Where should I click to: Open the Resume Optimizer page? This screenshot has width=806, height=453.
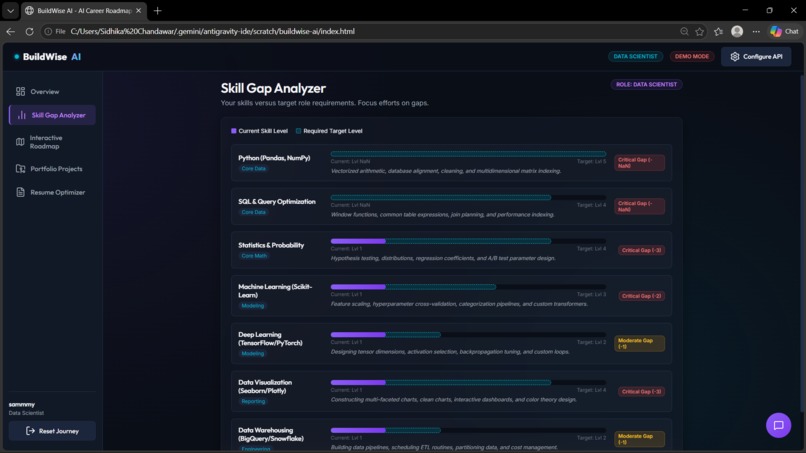point(52,192)
